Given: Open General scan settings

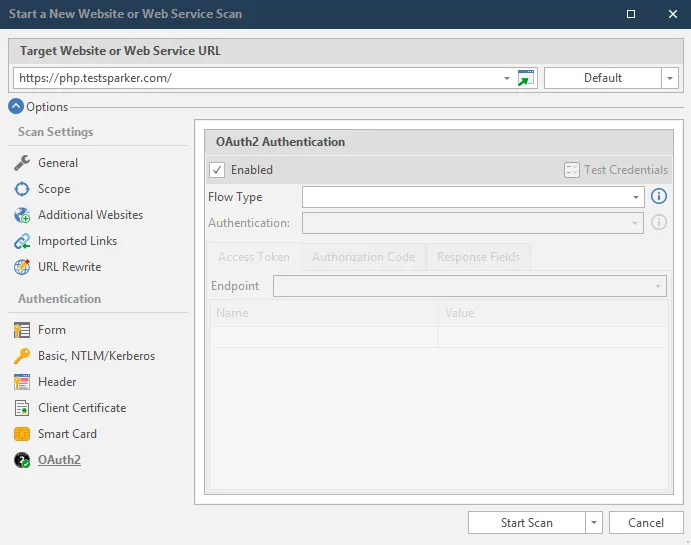Looking at the screenshot, I should pos(58,163).
